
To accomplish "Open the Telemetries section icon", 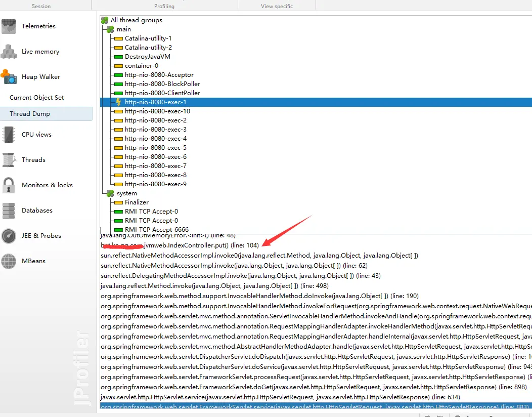I will (9, 26).
